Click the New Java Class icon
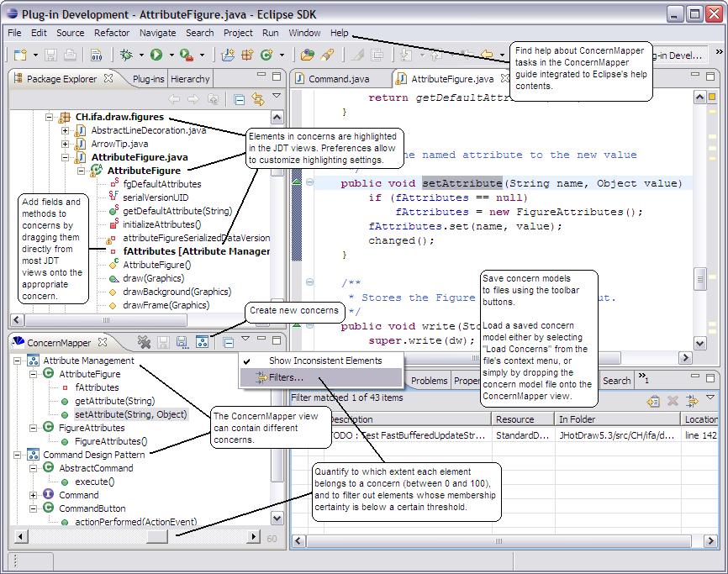728x574 pixels. pyautogui.click(x=266, y=55)
